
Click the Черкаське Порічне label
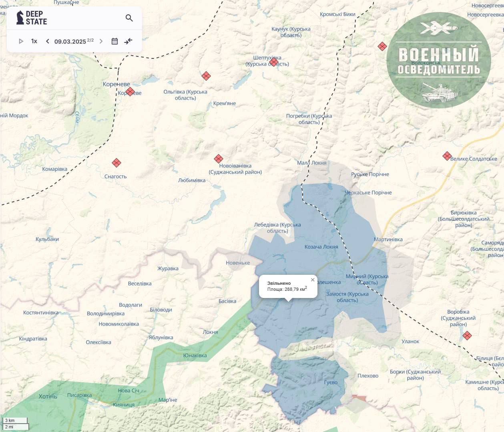coord(368,192)
